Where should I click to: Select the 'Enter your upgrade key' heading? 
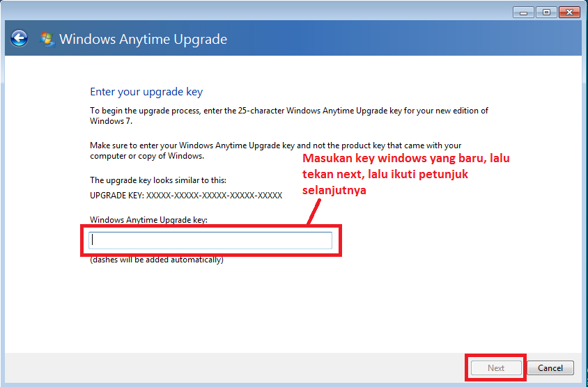click(x=146, y=92)
